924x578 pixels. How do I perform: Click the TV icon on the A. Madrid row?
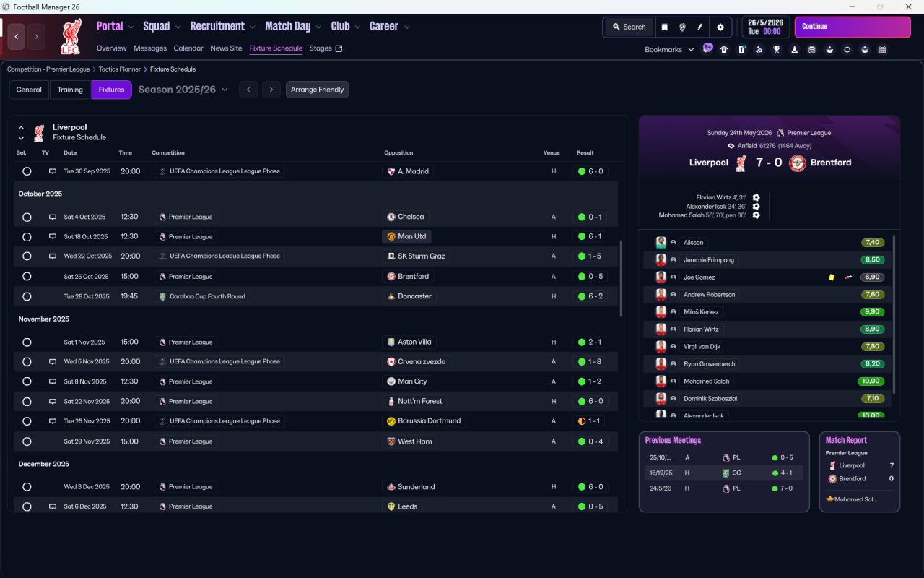coord(52,171)
